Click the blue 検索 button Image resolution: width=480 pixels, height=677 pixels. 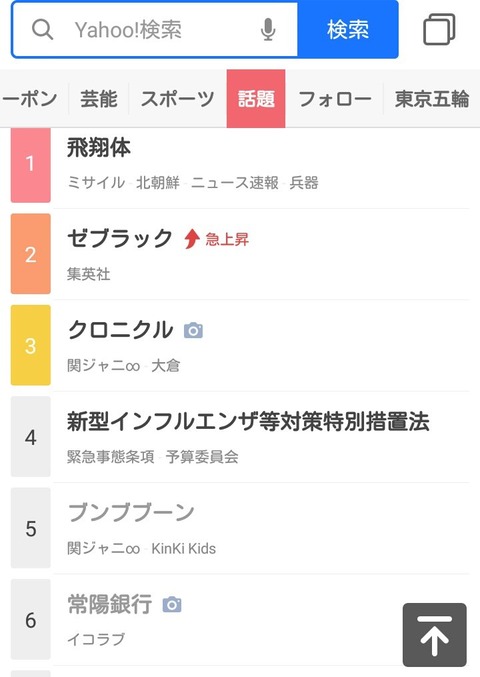[x=347, y=29]
